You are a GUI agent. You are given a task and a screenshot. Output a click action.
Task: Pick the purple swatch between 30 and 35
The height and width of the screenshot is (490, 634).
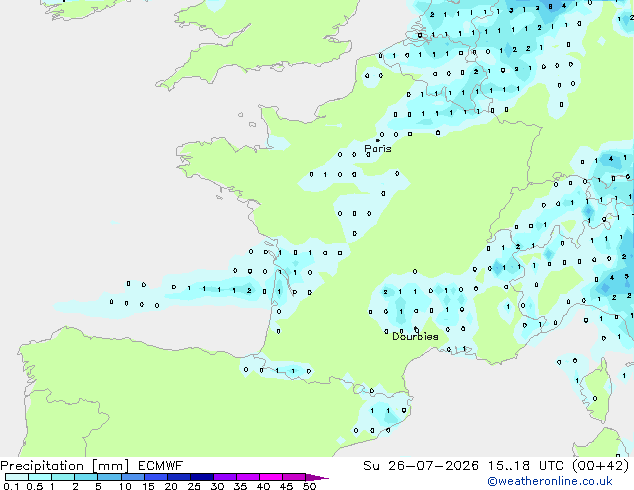click(x=225, y=477)
